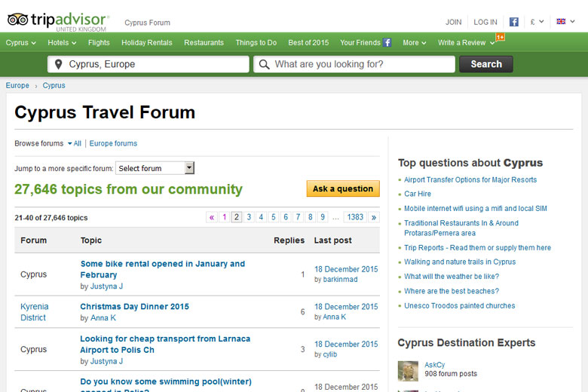The image size is (588, 392).
Task: Open AskCy's avatar thumbnail
Action: 408,371
